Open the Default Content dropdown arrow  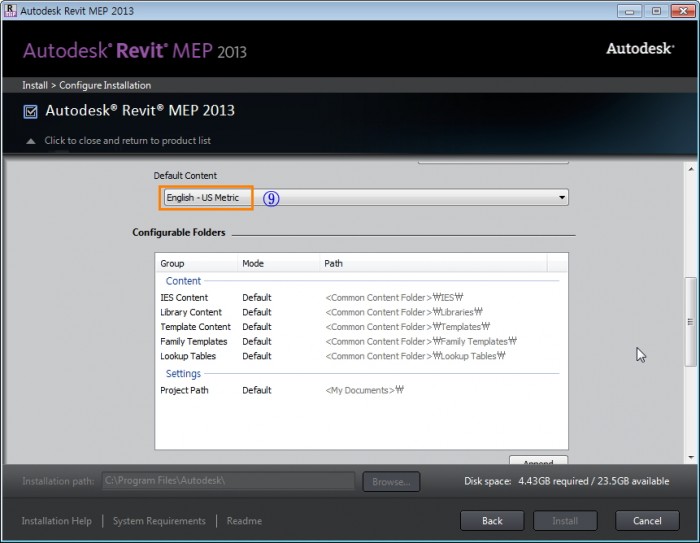(x=563, y=198)
